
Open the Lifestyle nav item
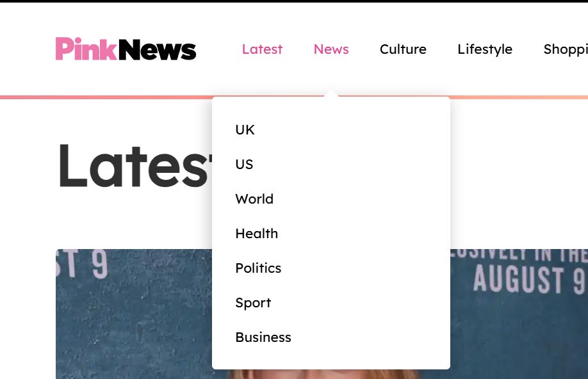coord(484,49)
